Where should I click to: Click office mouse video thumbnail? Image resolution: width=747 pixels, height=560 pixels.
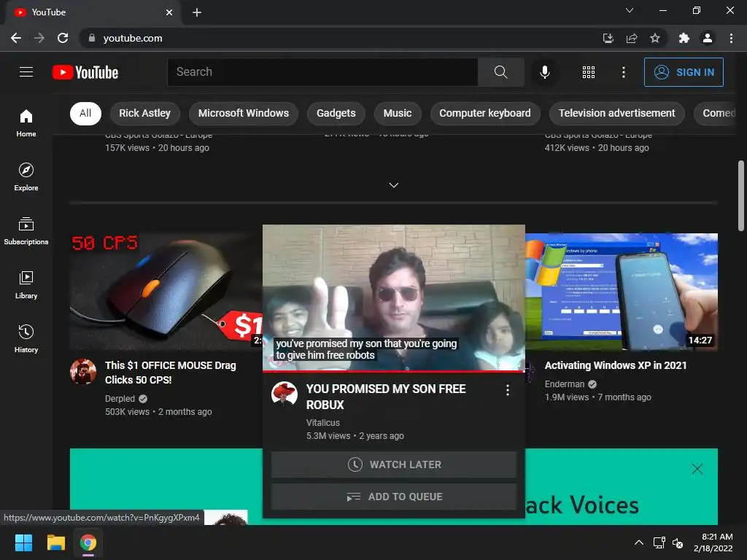pyautogui.click(x=166, y=292)
